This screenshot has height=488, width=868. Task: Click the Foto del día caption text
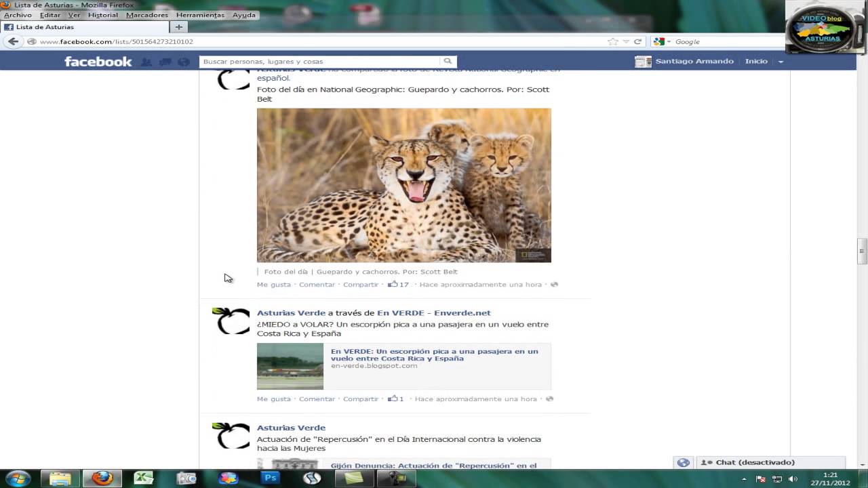tap(361, 272)
